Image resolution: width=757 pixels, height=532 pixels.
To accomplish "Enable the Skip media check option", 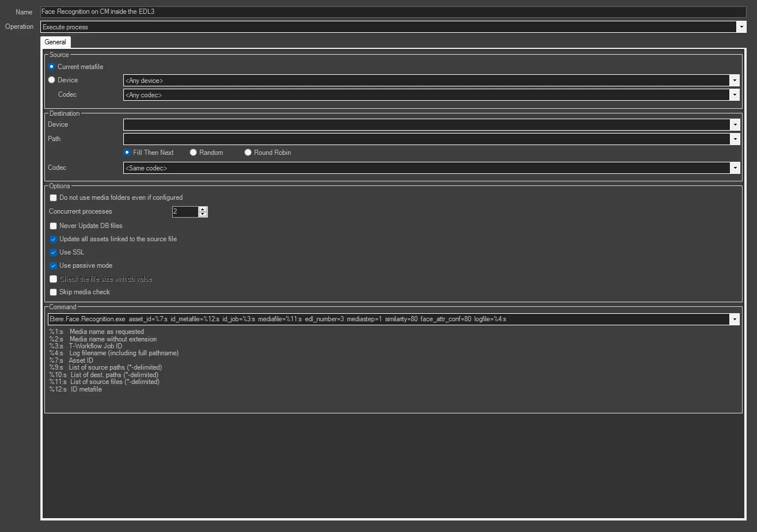I will (x=54, y=292).
